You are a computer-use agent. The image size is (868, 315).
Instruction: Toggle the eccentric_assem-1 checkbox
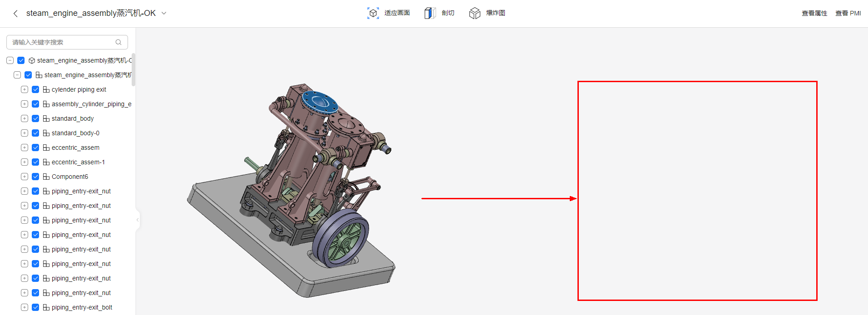point(35,162)
